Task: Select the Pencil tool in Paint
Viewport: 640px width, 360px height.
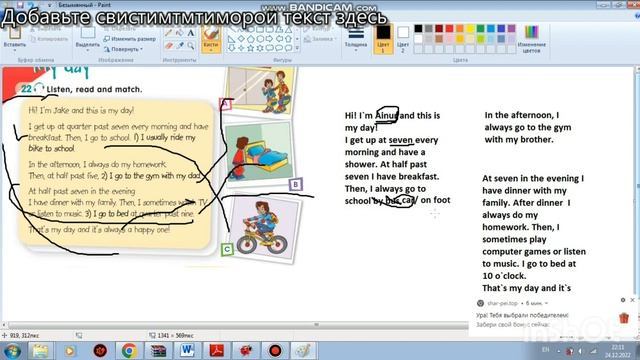Action: [169, 33]
